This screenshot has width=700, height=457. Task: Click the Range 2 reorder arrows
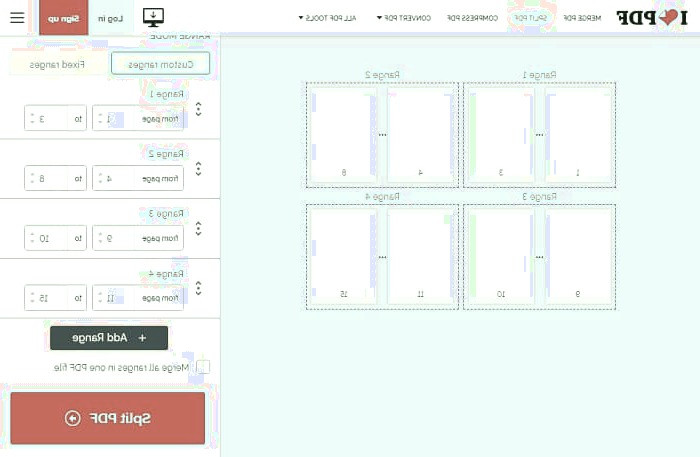point(198,169)
